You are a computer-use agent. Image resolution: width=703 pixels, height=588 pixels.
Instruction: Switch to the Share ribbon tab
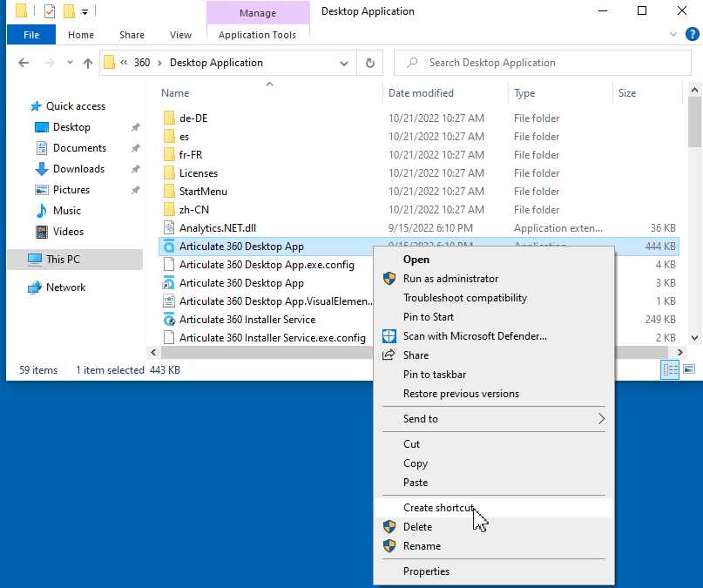(x=132, y=35)
